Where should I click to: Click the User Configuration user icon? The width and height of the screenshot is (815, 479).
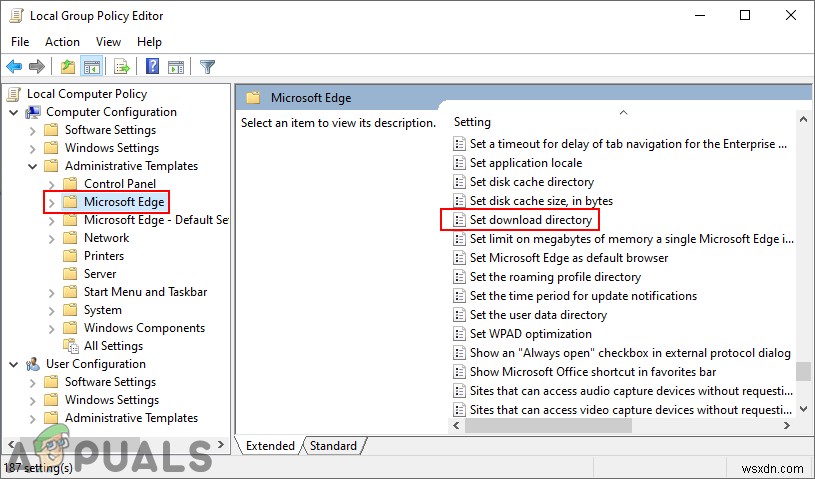33,364
